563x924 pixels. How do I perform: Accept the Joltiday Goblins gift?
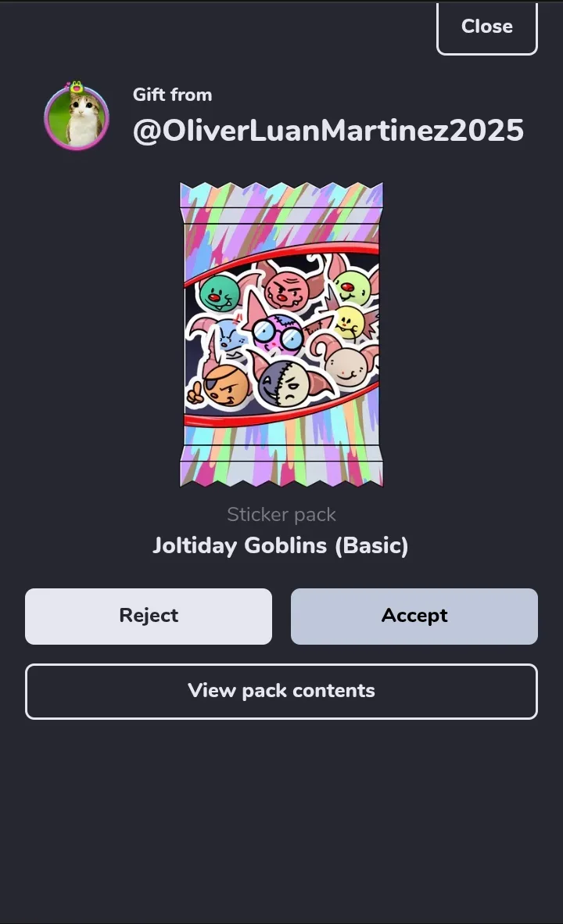(414, 616)
